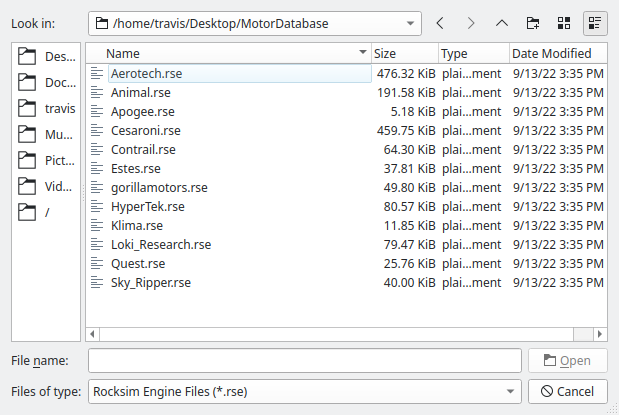
Task: Open the root folder in sidebar
Action: pos(47,212)
